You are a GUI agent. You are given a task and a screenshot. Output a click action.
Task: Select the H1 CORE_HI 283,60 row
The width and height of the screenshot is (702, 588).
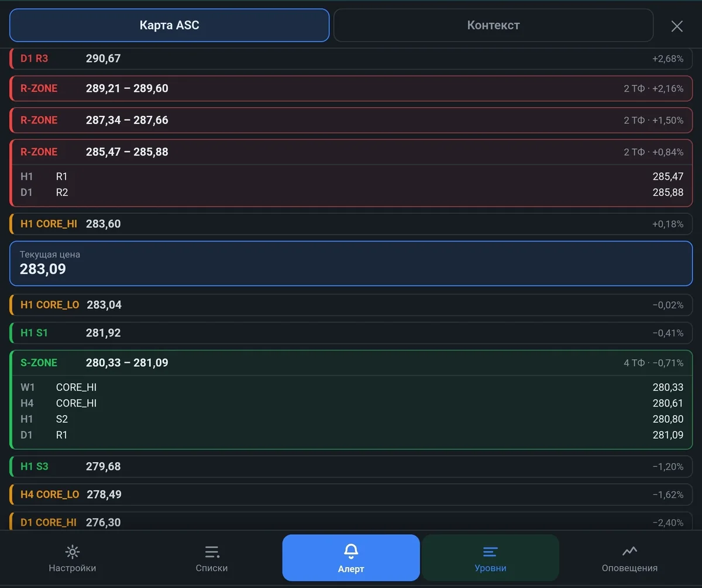351,224
